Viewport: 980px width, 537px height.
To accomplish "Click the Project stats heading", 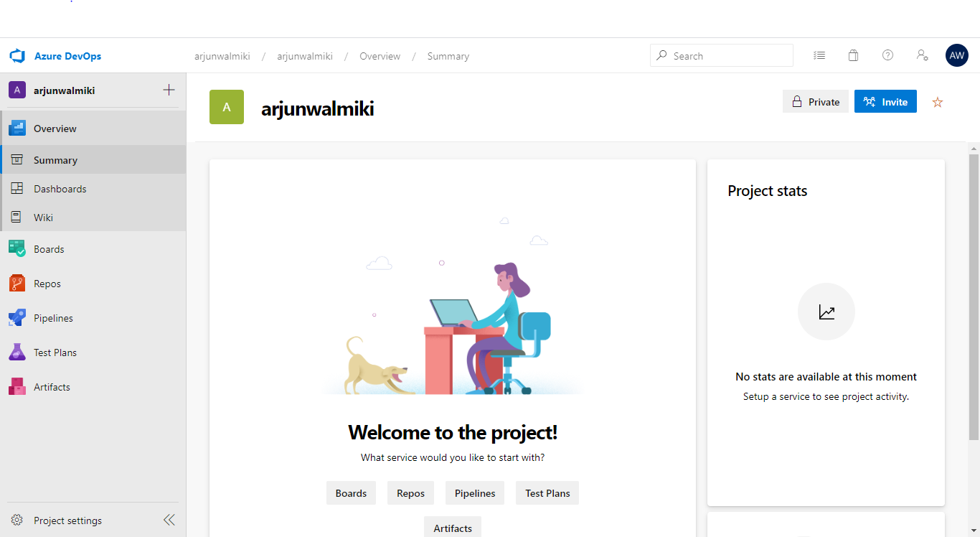I will (x=768, y=191).
